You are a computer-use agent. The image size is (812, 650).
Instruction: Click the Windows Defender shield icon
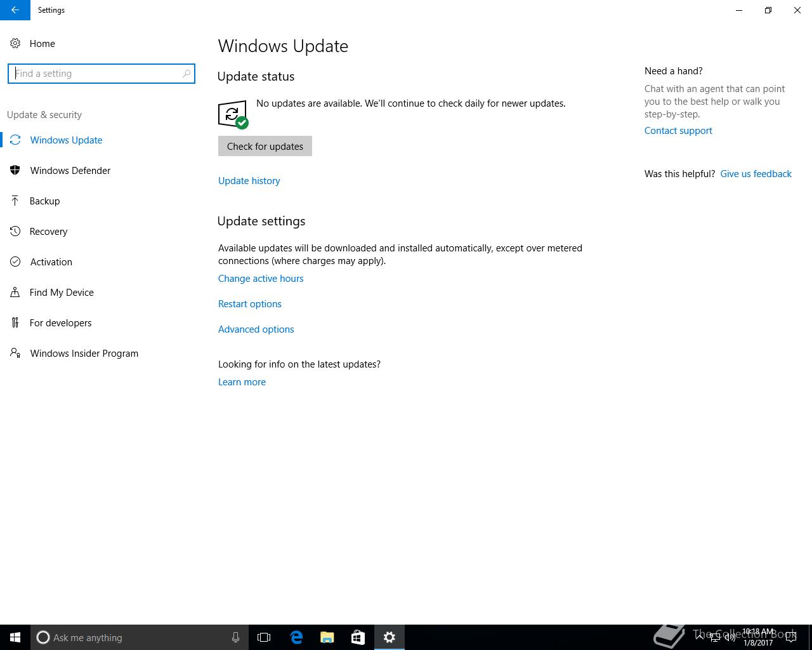click(15, 170)
